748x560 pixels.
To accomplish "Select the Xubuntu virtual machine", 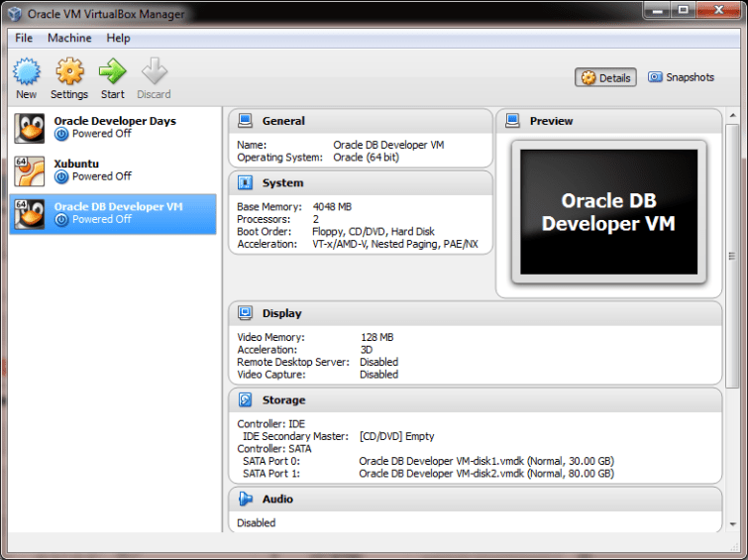I will pos(114,169).
